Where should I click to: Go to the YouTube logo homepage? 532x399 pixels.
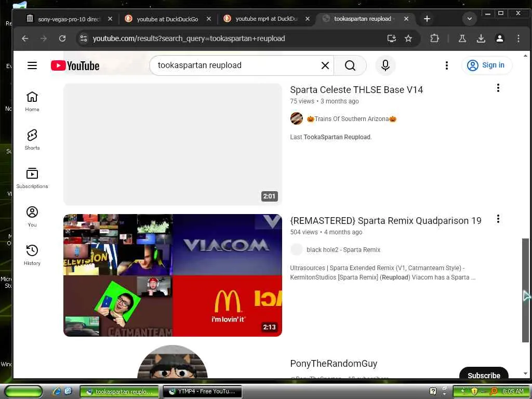(x=75, y=65)
